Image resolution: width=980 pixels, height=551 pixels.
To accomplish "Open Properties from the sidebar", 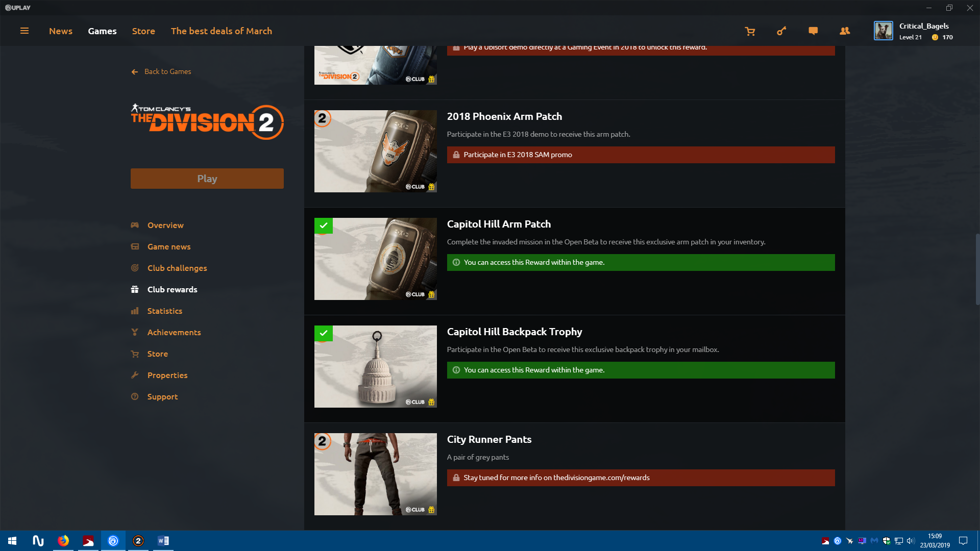I will [167, 375].
